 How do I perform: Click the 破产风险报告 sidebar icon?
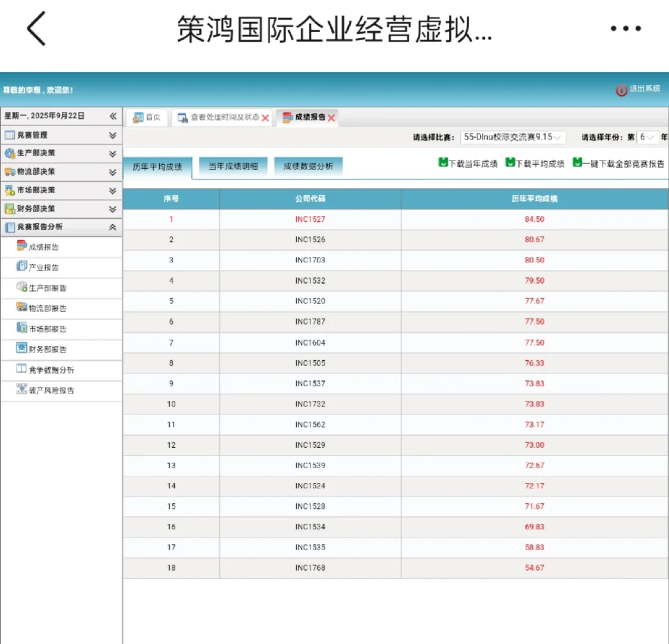pyautogui.click(x=21, y=389)
